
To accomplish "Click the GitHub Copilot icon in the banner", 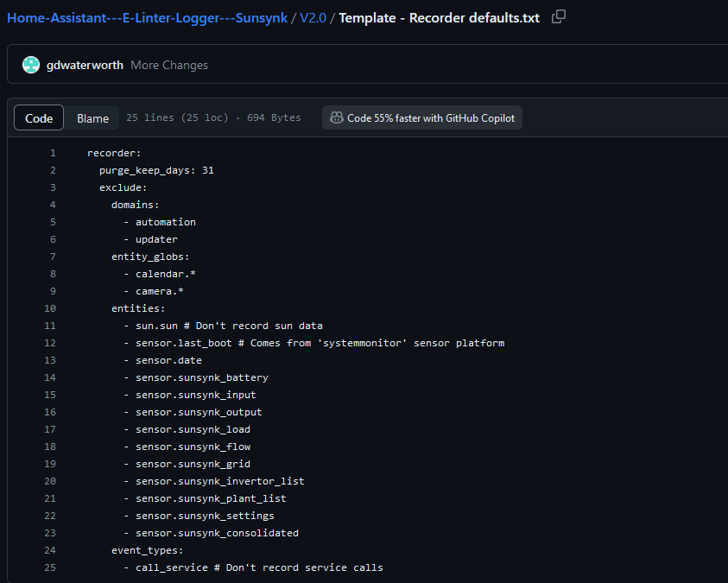I will pos(336,118).
